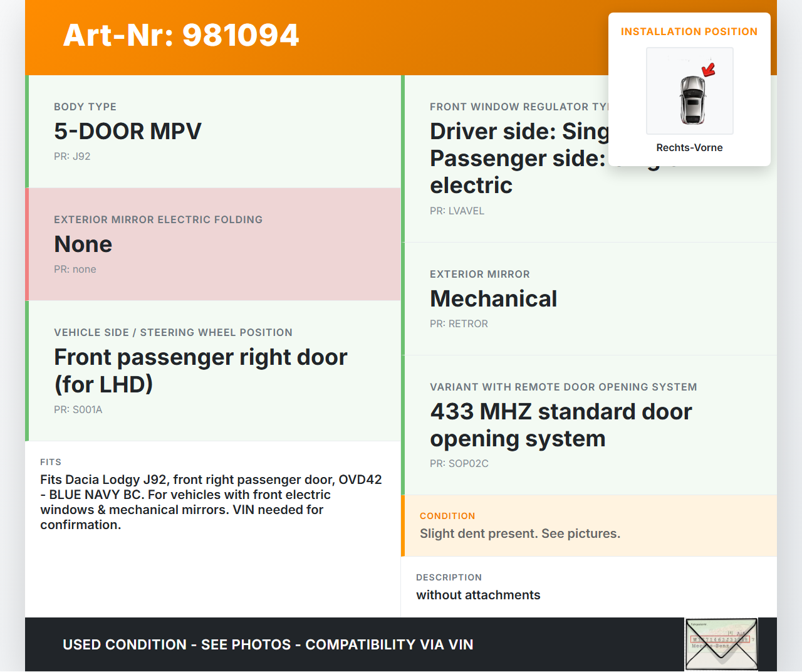Select the 'Art-Nr: 981094' heading
Viewport: 802px width, 672px height.
pyautogui.click(x=181, y=35)
